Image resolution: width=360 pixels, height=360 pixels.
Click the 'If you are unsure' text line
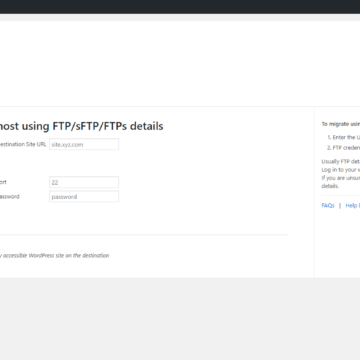pos(341,178)
